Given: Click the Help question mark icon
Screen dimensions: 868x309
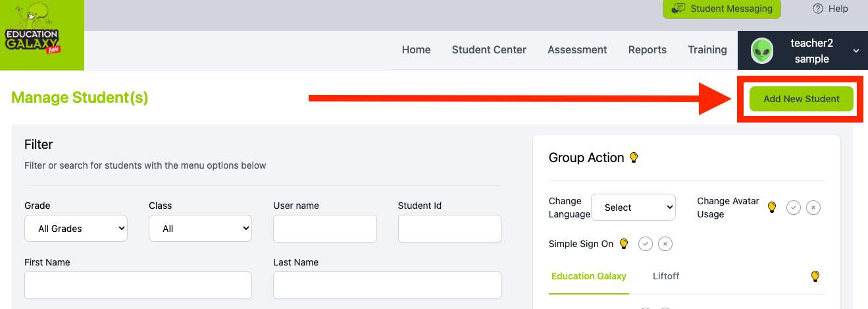Looking at the screenshot, I should (818, 9).
